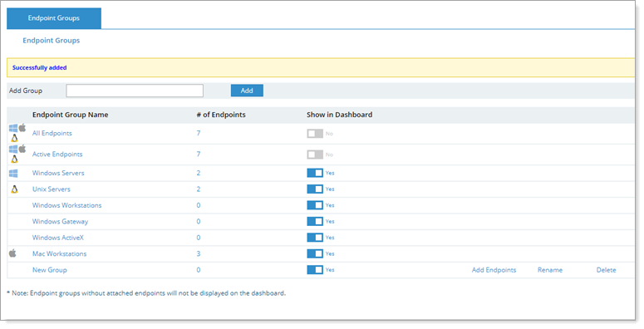
Task: Delete the New Group entry
Action: tap(607, 270)
